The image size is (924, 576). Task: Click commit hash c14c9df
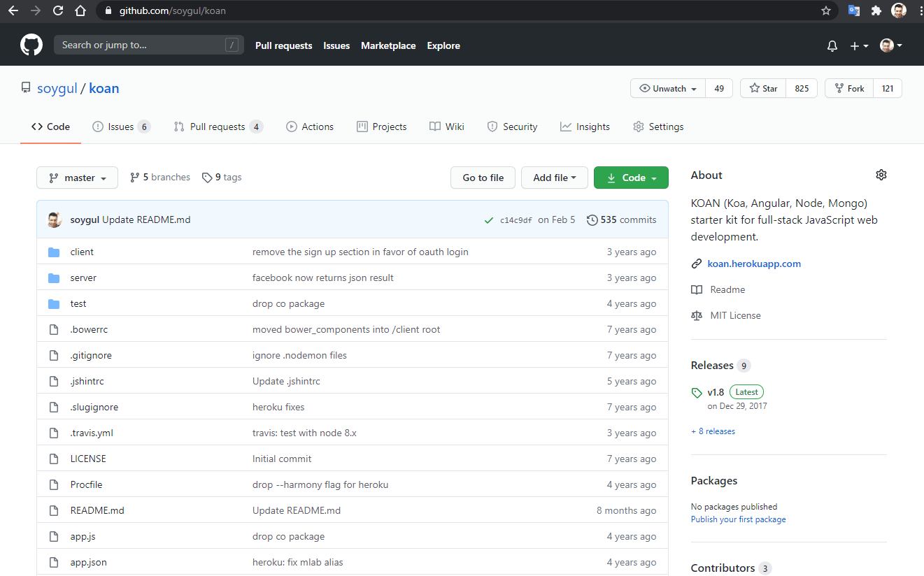pyautogui.click(x=516, y=220)
